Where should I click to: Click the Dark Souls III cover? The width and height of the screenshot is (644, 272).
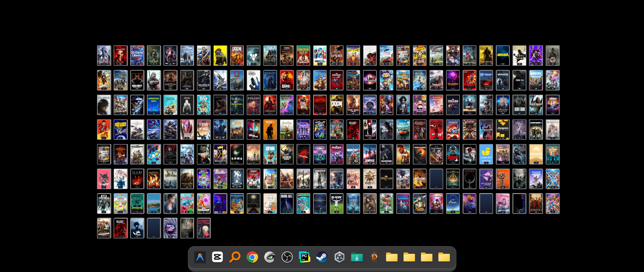coord(486,55)
